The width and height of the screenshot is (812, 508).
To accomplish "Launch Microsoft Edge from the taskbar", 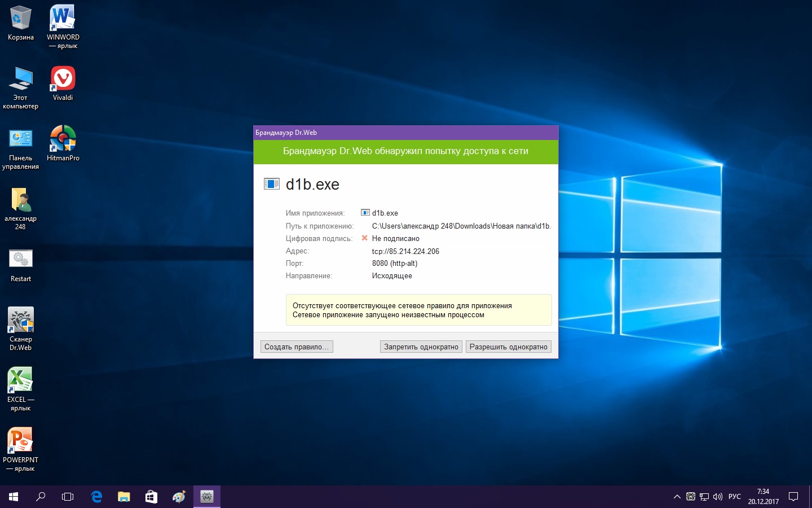I will (96, 497).
